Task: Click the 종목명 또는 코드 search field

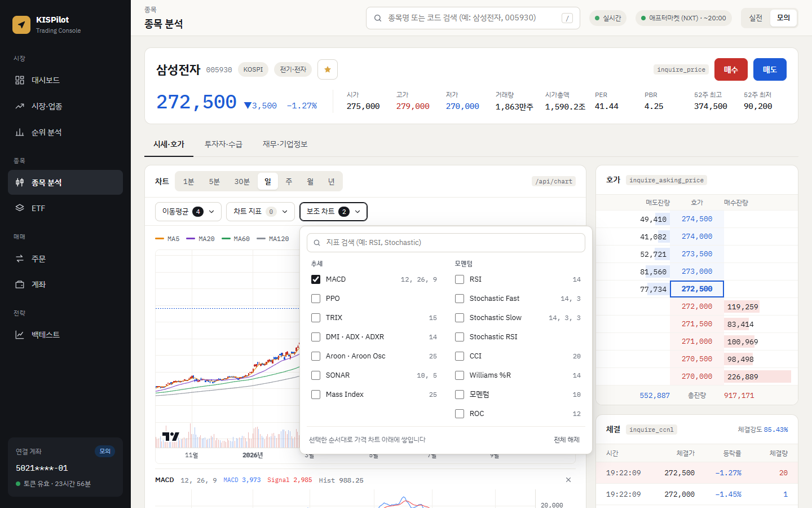Action: click(473, 18)
